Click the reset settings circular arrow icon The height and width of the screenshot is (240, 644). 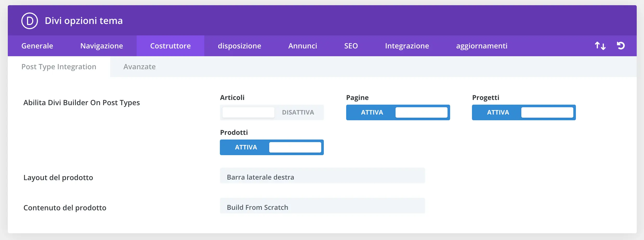[x=621, y=46]
